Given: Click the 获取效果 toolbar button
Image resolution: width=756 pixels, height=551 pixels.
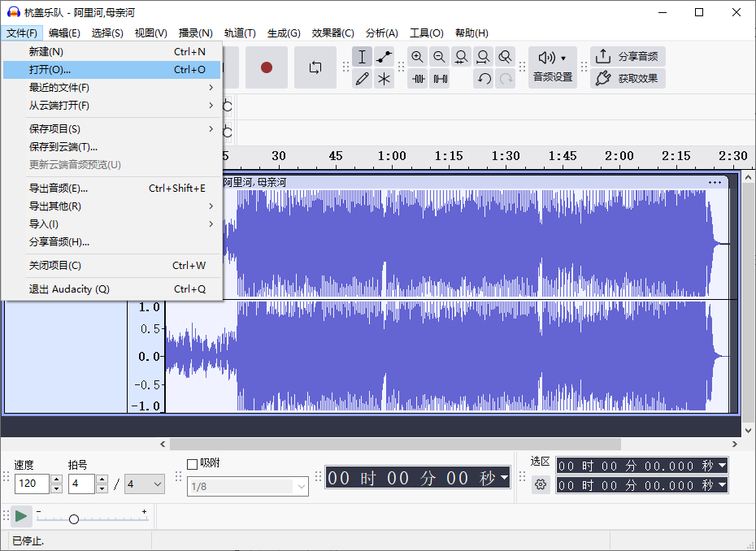Looking at the screenshot, I should (628, 79).
